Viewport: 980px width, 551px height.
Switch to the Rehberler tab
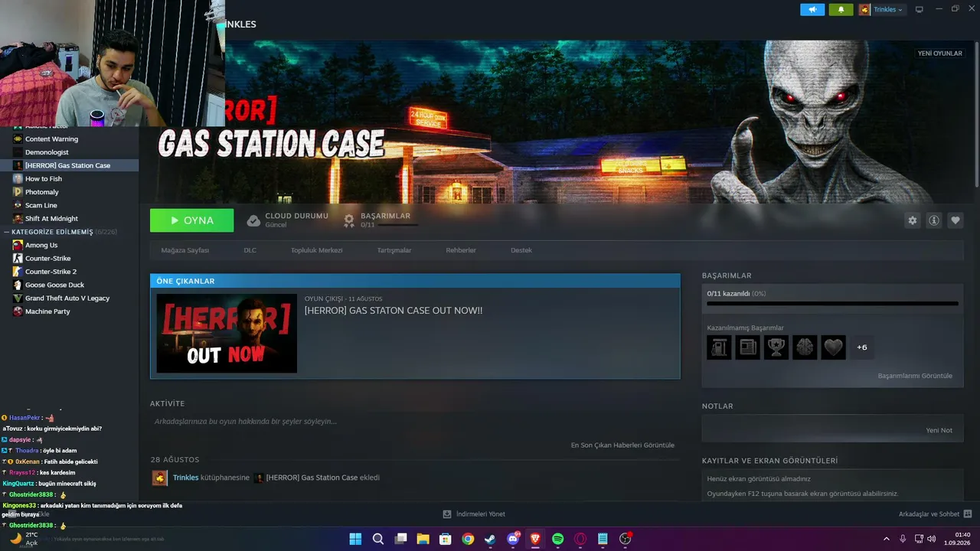(461, 250)
